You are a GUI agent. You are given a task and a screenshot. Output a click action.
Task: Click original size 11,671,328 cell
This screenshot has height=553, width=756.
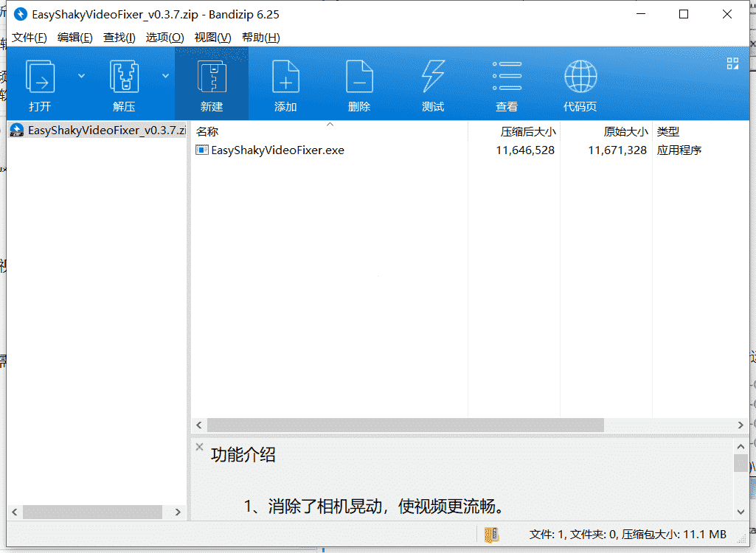coord(617,150)
